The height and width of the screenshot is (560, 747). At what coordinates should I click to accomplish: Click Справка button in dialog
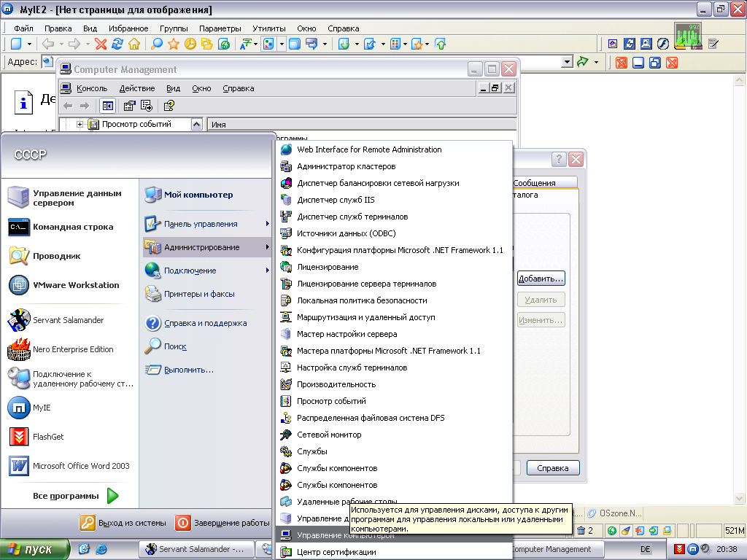553,468
